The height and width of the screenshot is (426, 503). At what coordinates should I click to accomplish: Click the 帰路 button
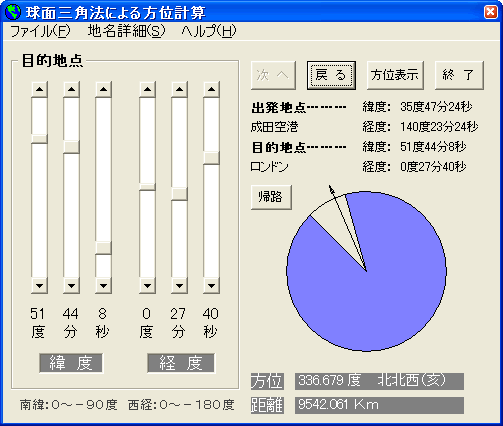pyautogui.click(x=271, y=197)
